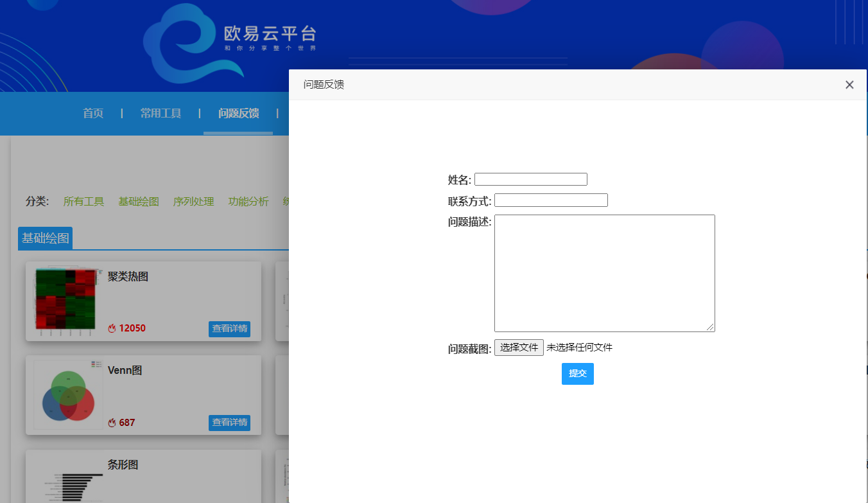Go to 首页 in navigation bar
This screenshot has width=868, height=503.
93,114
